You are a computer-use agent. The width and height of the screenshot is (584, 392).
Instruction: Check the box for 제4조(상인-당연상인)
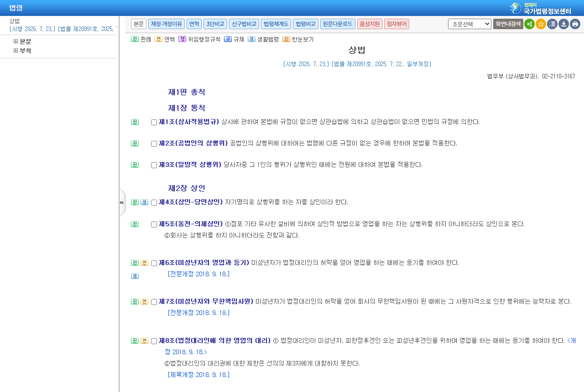[154, 202]
